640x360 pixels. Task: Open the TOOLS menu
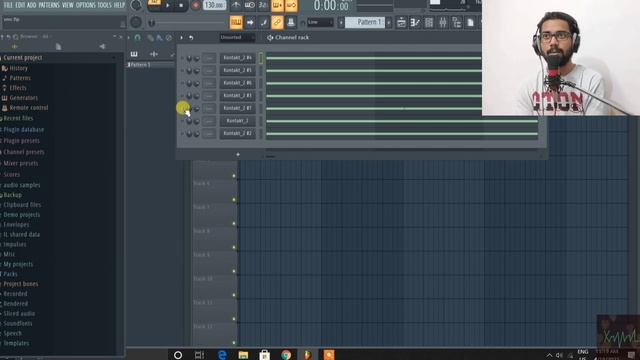(x=104, y=5)
